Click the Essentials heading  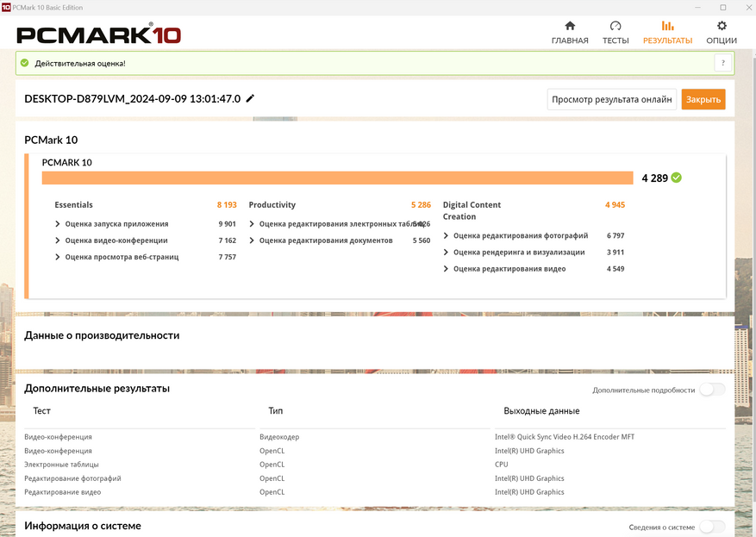pyautogui.click(x=73, y=205)
